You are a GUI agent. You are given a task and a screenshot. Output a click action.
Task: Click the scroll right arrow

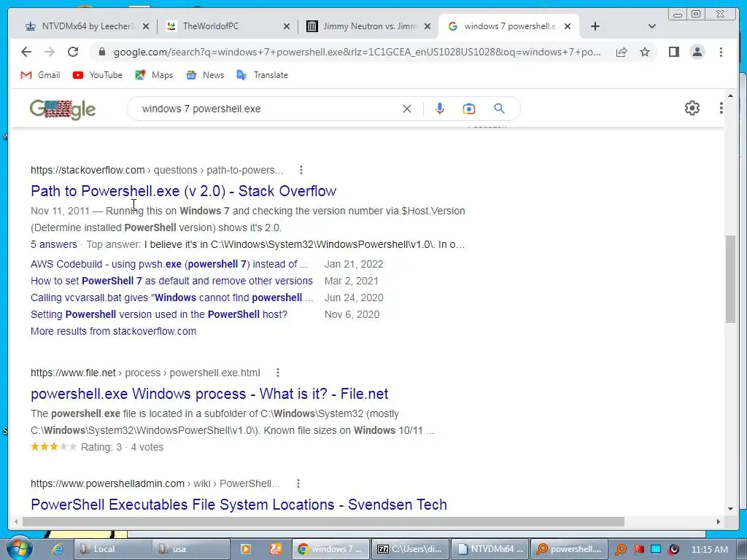719,521
